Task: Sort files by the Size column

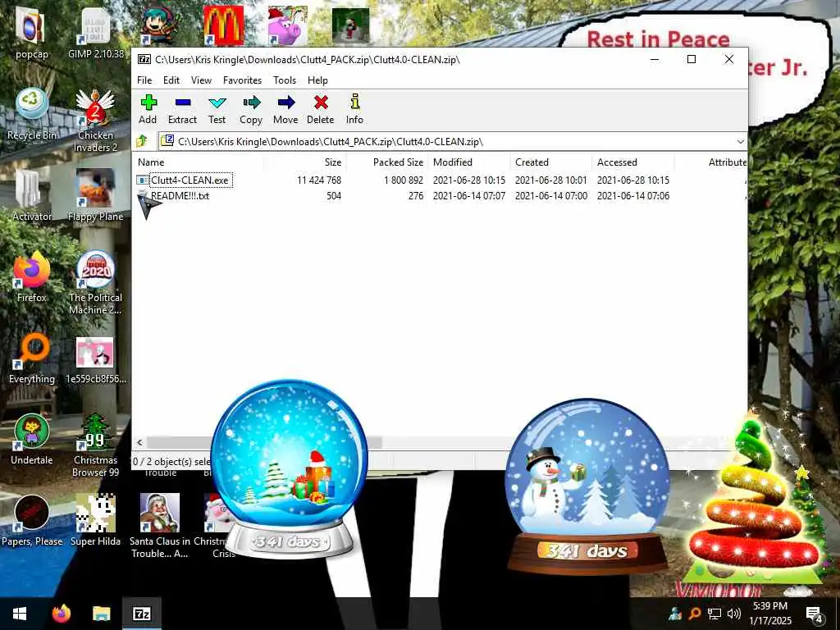Action: 305,162
